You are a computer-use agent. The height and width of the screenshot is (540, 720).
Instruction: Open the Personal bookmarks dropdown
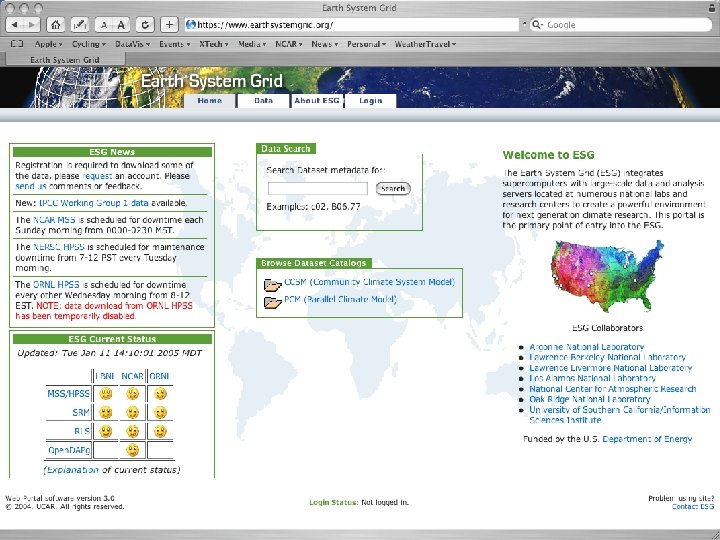[x=366, y=44]
